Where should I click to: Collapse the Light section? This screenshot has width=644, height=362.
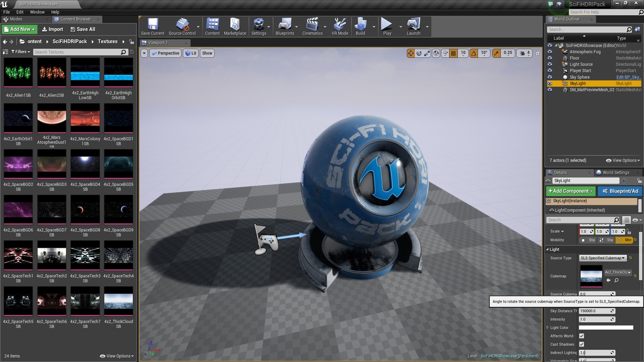point(547,249)
